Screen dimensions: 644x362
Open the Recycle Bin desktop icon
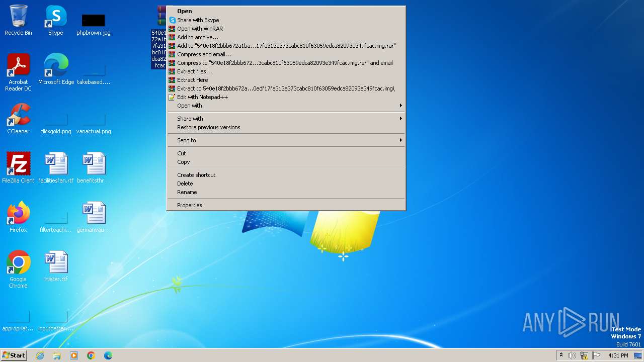[x=18, y=20]
